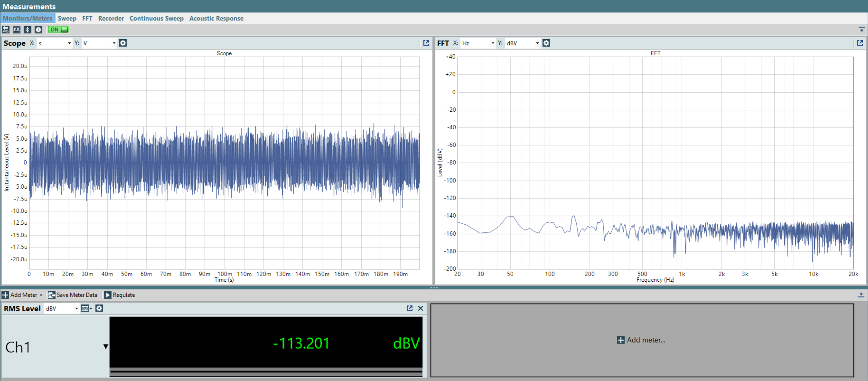Open the Ch1 channel dropdown arrow
The height and width of the screenshot is (381, 868).
coord(105,346)
